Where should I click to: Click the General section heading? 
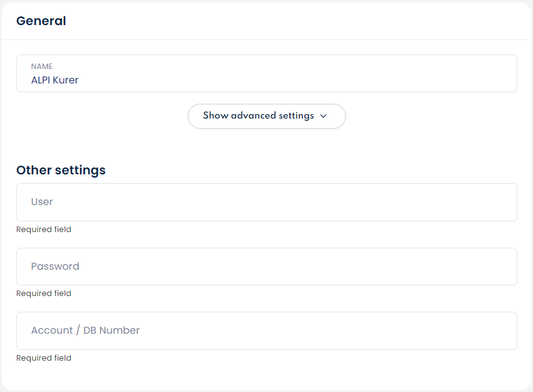pos(41,21)
